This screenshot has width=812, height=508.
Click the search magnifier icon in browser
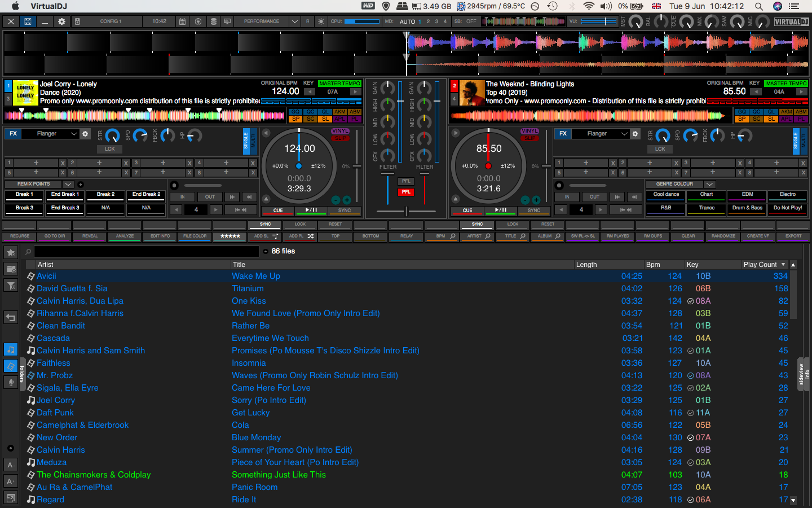point(28,252)
